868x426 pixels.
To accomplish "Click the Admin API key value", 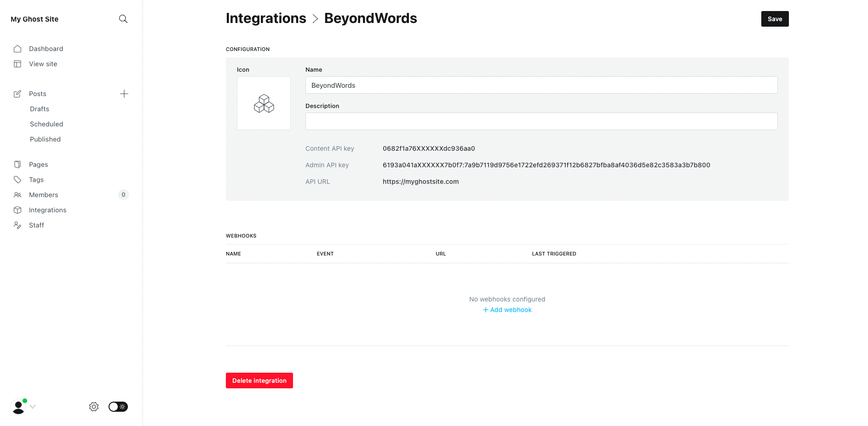I will [546, 165].
